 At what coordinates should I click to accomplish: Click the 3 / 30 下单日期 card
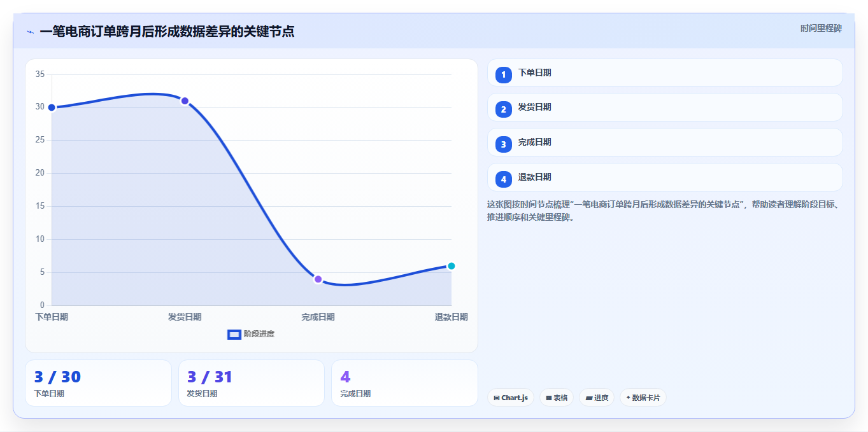point(99,383)
